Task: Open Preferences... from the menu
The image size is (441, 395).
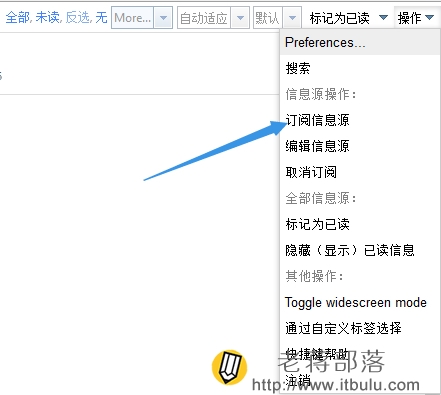Action: point(360,43)
